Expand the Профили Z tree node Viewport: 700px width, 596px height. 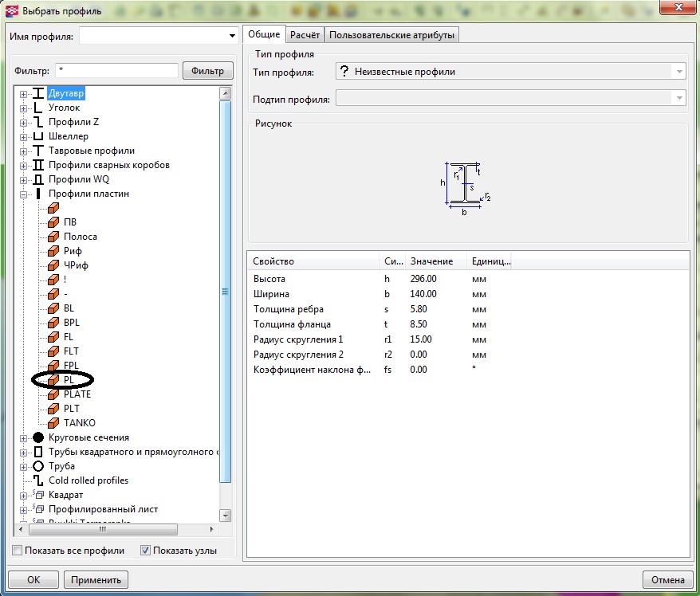(x=23, y=122)
